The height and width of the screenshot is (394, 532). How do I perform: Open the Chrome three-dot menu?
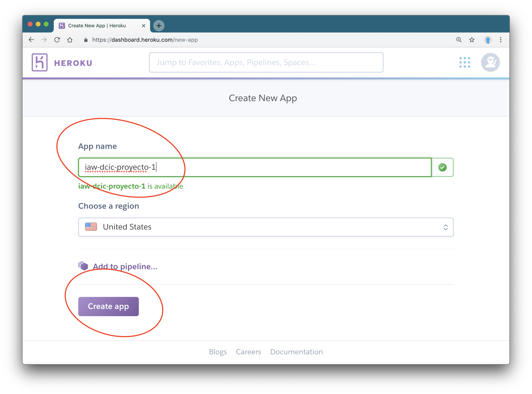[501, 40]
